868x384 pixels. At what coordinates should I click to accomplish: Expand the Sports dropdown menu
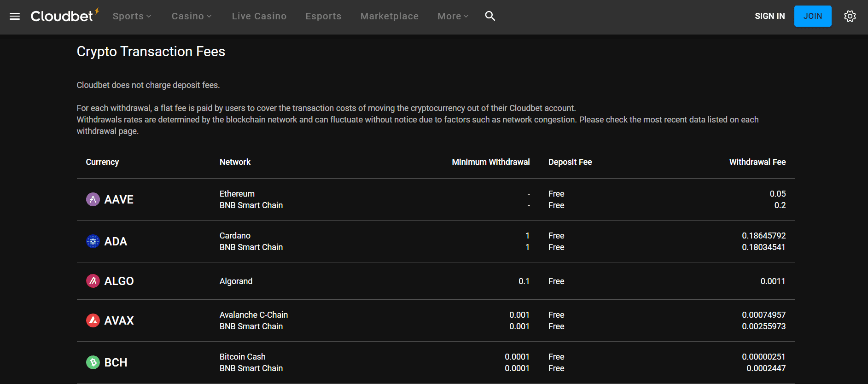tap(132, 16)
